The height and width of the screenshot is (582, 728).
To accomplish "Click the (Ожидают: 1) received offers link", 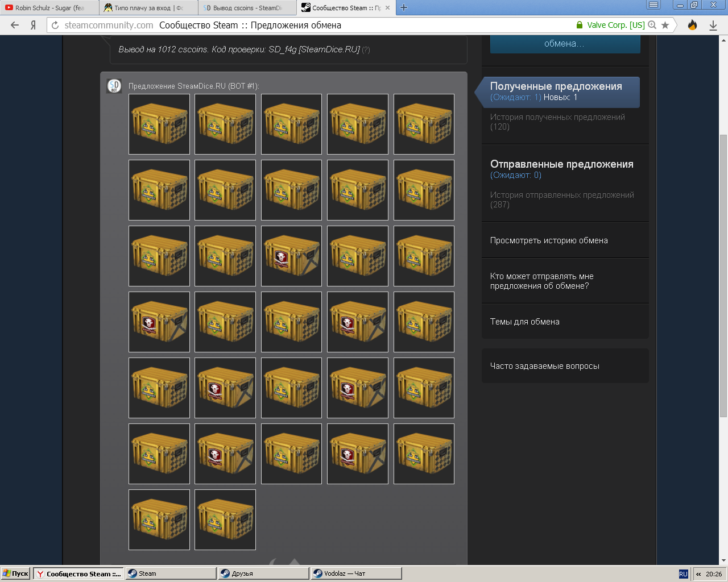I will (516, 97).
